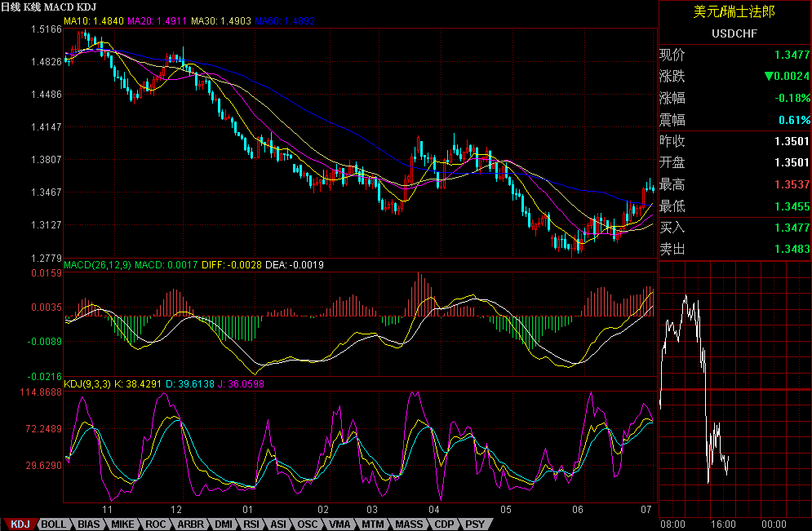Click the 涨幅 value -0.18%
Viewport: 812px width, 531px height.
792,99
